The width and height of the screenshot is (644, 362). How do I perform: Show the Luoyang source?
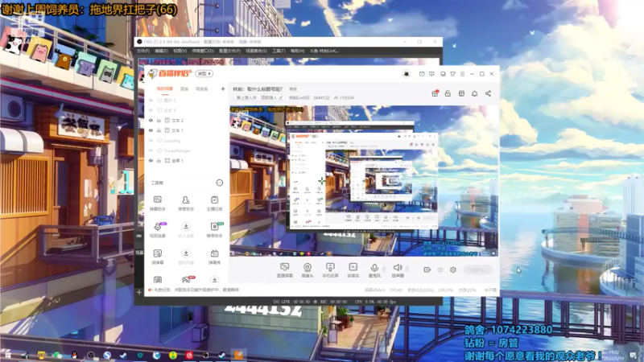[x=151, y=140]
